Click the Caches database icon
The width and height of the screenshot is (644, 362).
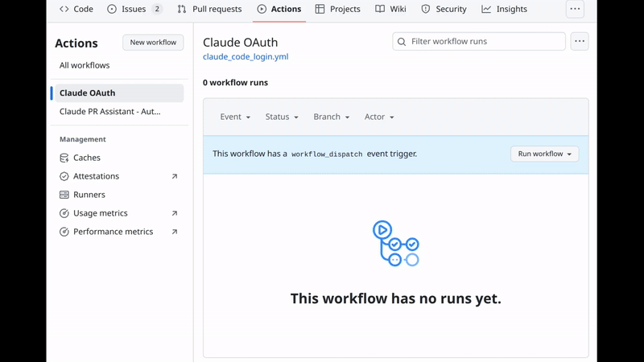64,158
